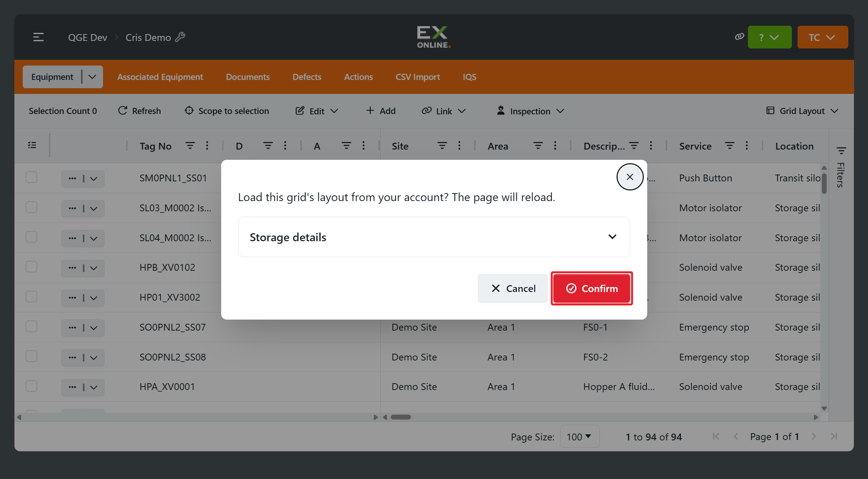Open the hamburger navigation menu
868x479 pixels.
[38, 37]
